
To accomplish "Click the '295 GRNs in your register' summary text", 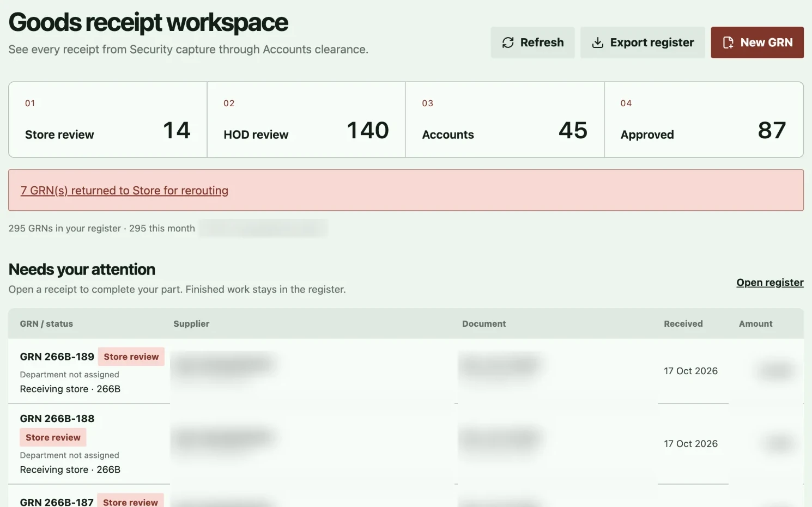I will (65, 228).
